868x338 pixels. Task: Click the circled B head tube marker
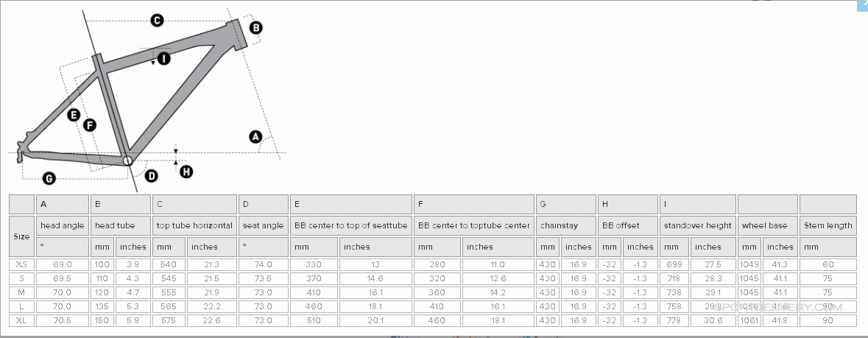pyautogui.click(x=255, y=27)
